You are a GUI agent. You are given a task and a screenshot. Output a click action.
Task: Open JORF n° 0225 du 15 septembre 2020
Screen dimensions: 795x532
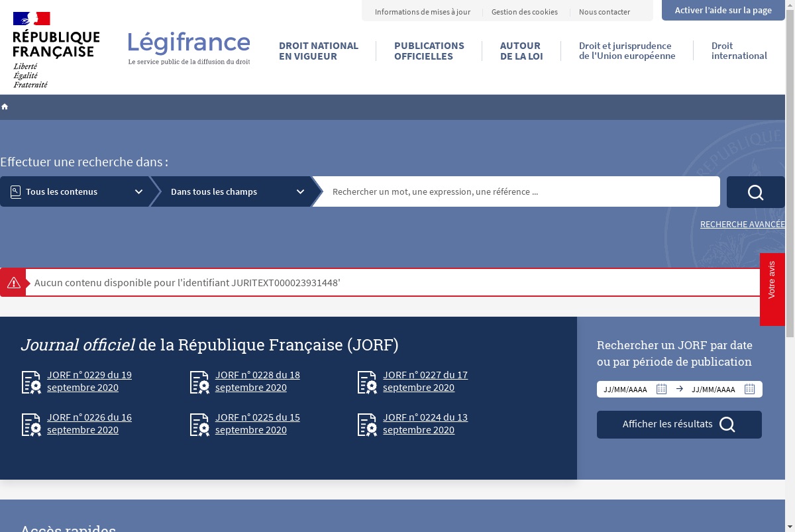[x=258, y=423]
